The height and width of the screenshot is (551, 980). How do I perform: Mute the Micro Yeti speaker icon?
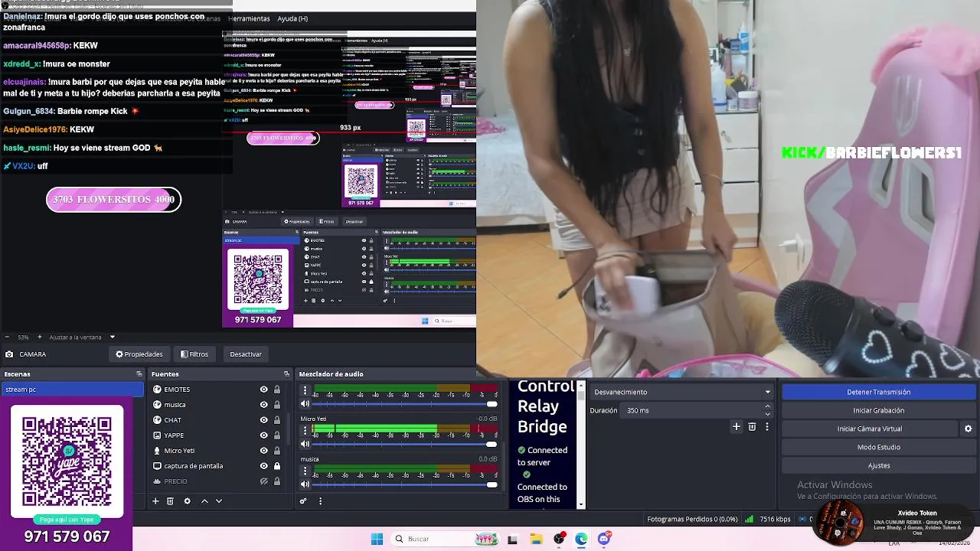(305, 444)
